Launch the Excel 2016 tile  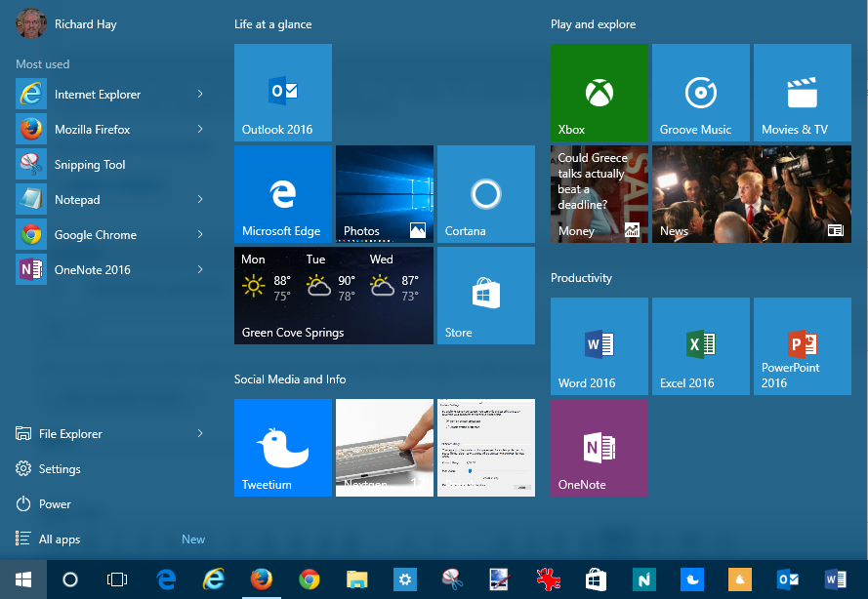[x=700, y=346]
